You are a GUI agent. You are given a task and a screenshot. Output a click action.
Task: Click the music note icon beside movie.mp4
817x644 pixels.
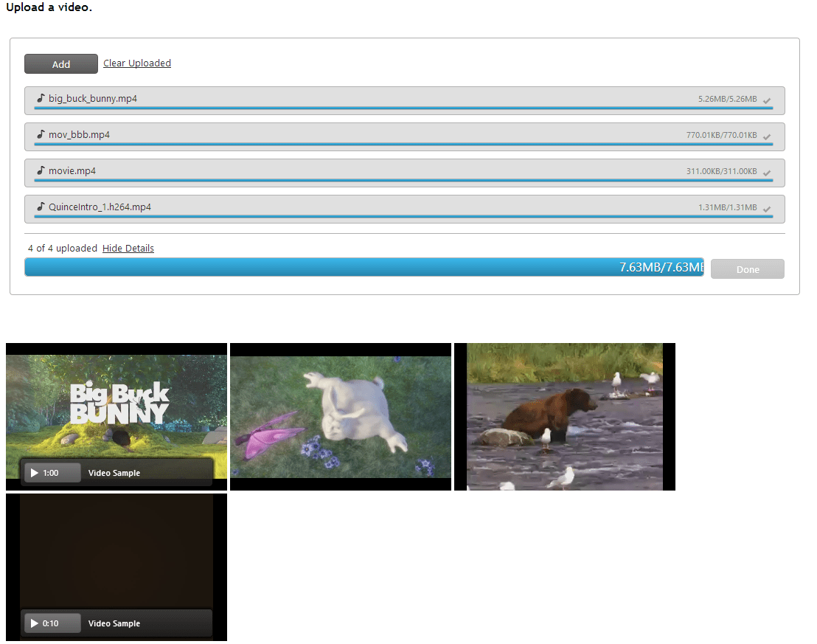pos(41,170)
